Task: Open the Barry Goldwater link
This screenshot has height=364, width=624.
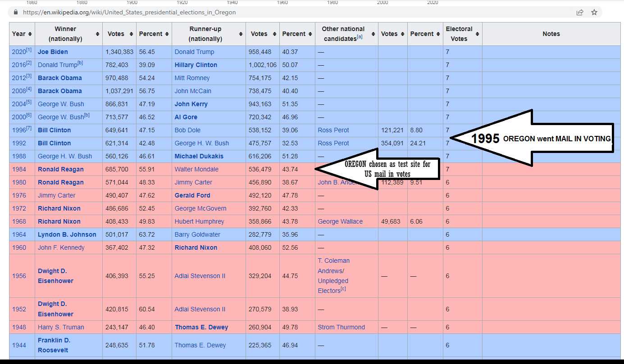Action: click(197, 234)
